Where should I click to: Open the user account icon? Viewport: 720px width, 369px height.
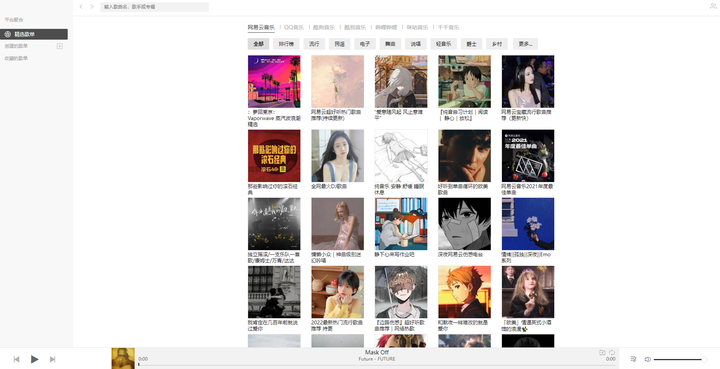pos(713,6)
